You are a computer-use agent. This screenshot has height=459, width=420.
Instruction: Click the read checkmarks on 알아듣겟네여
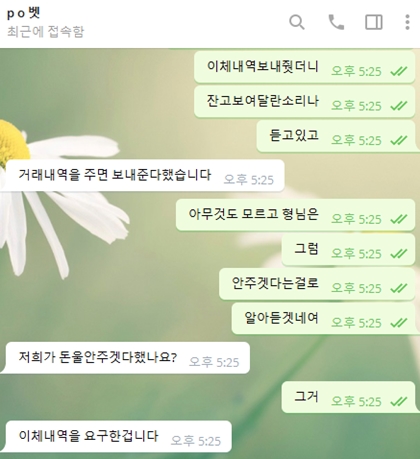click(399, 323)
